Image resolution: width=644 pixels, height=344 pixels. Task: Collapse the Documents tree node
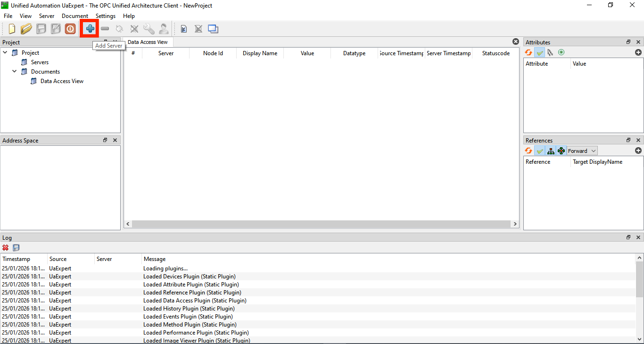coord(15,71)
